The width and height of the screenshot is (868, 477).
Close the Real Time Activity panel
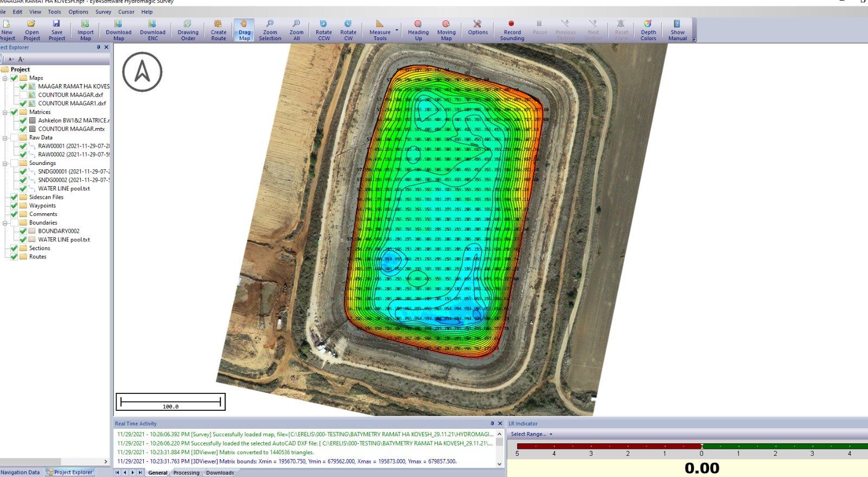tap(500, 423)
